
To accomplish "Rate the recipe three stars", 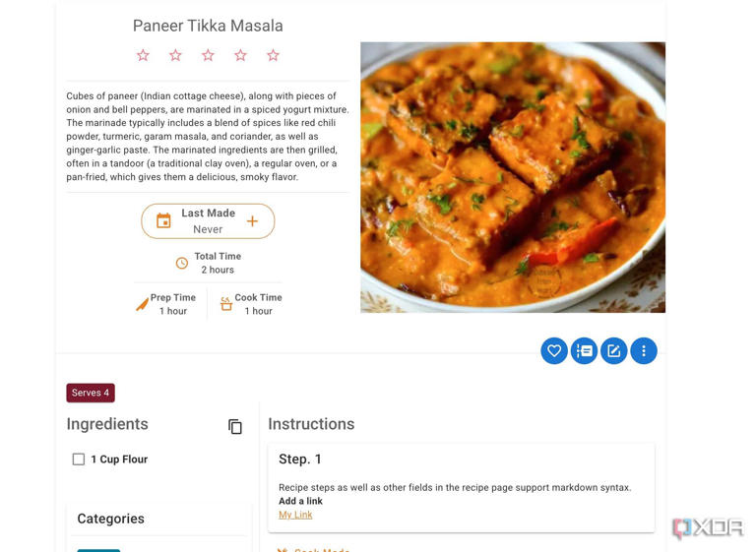I will click(208, 55).
